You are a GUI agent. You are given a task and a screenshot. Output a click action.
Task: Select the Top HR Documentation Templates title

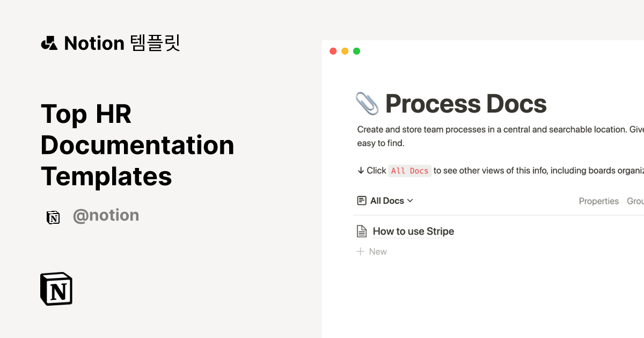[137, 145]
